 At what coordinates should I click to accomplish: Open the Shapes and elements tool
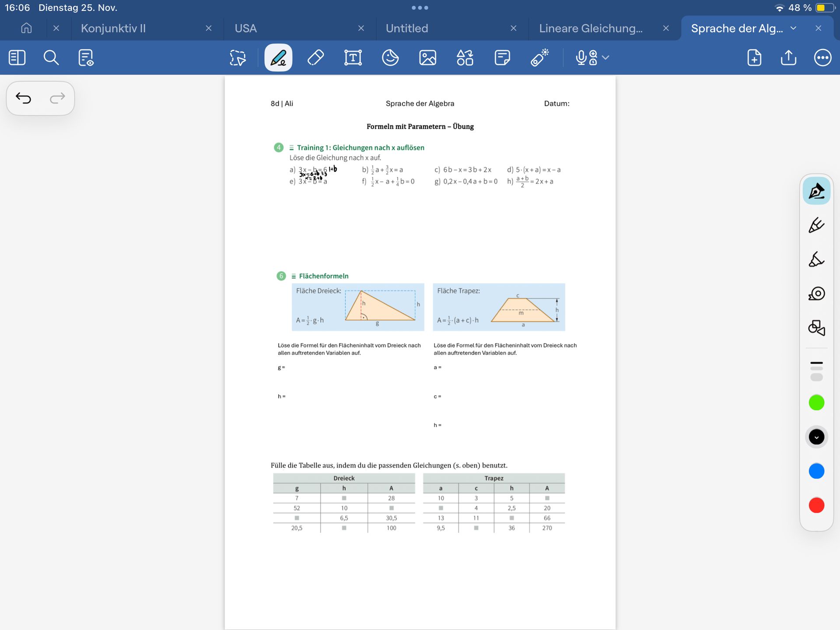[x=465, y=58]
